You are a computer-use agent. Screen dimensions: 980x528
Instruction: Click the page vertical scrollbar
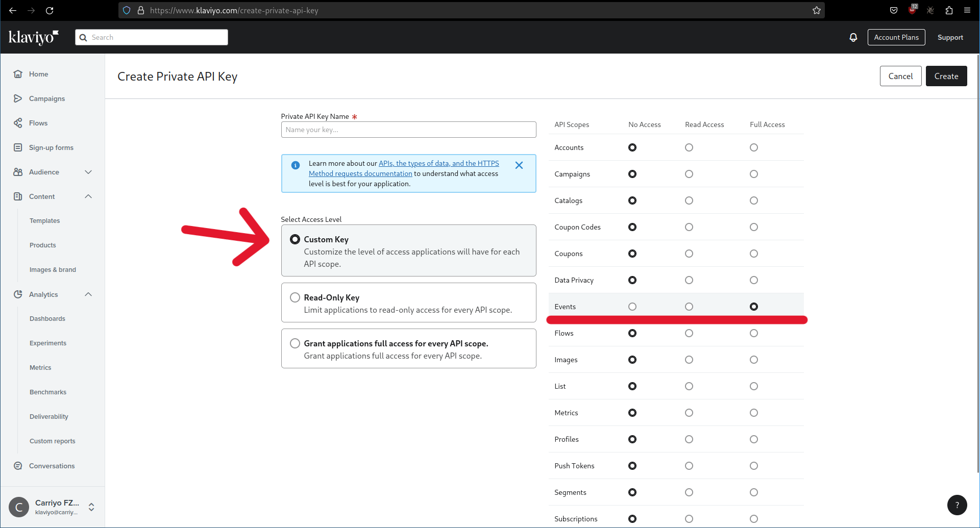(x=977, y=263)
